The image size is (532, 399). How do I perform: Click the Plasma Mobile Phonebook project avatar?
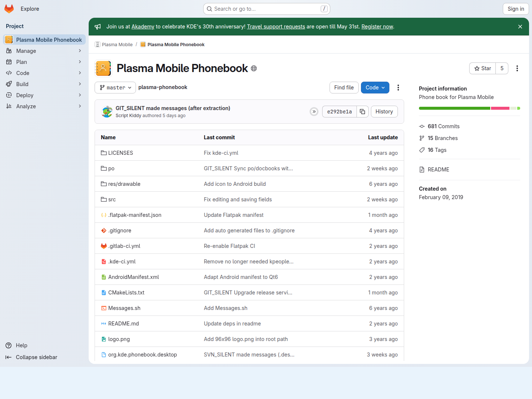[103, 68]
